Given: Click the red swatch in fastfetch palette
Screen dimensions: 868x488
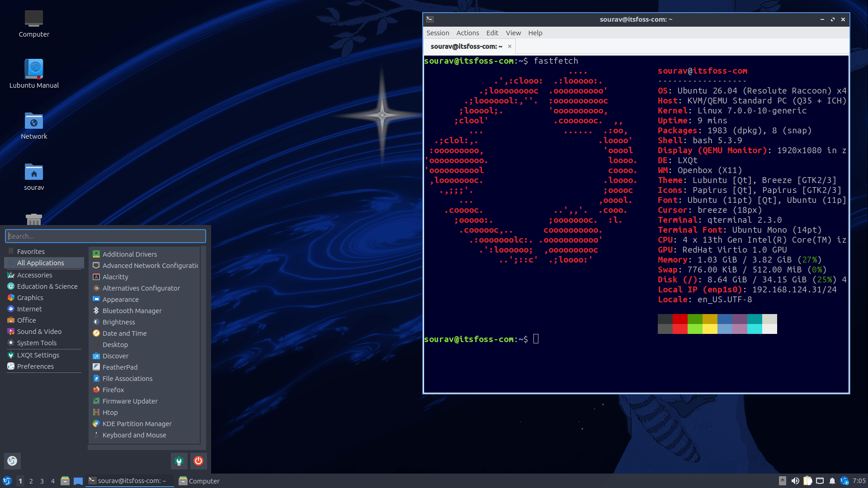Looking at the screenshot, I should (x=680, y=324).
